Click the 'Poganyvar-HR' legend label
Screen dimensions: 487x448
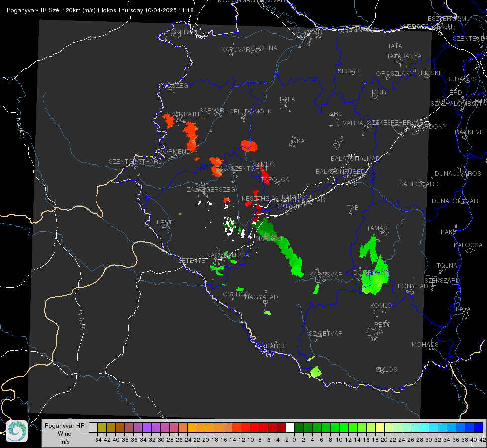click(x=65, y=425)
